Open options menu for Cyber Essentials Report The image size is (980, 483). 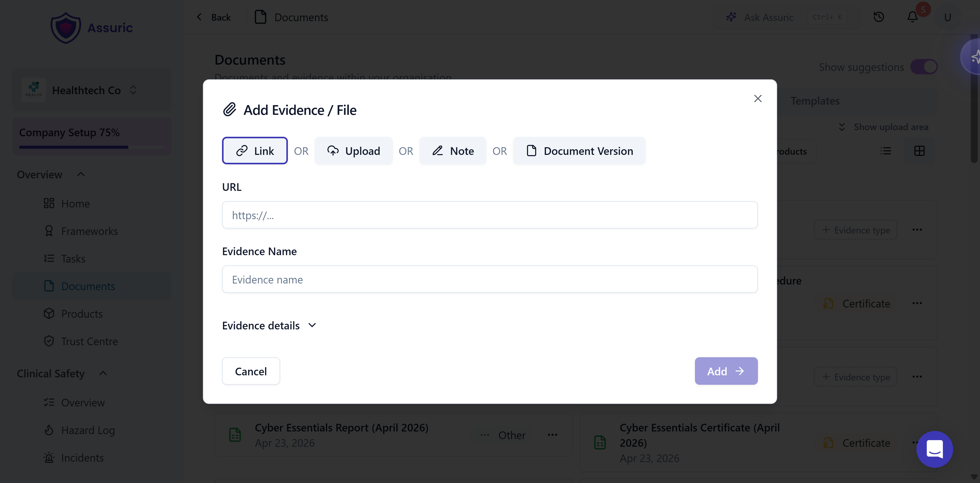[552, 435]
